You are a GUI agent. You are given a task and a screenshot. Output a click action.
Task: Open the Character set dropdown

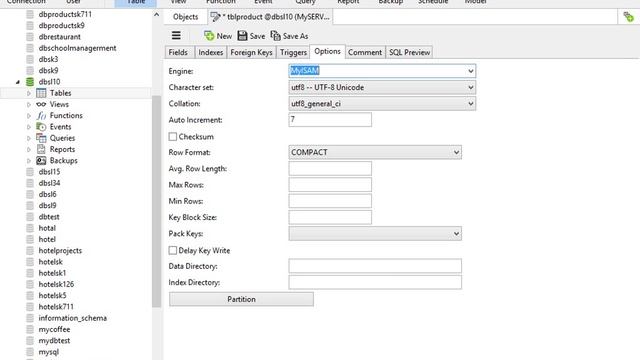coord(471,87)
